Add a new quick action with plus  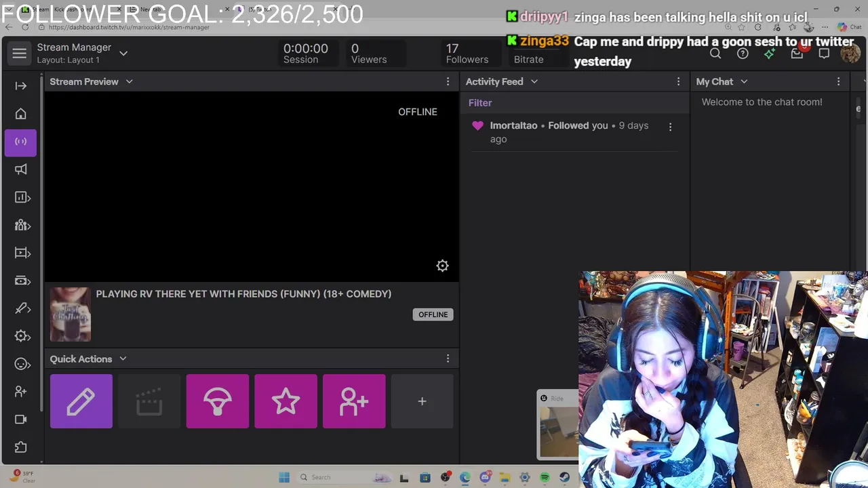click(422, 401)
